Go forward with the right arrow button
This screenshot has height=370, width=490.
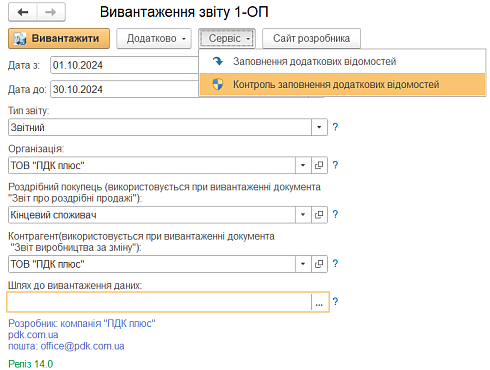click(51, 12)
